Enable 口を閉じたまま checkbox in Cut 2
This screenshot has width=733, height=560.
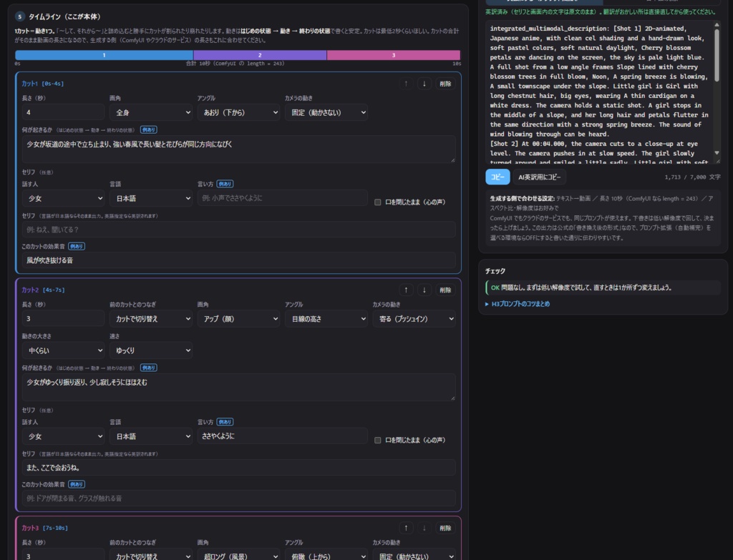click(378, 440)
